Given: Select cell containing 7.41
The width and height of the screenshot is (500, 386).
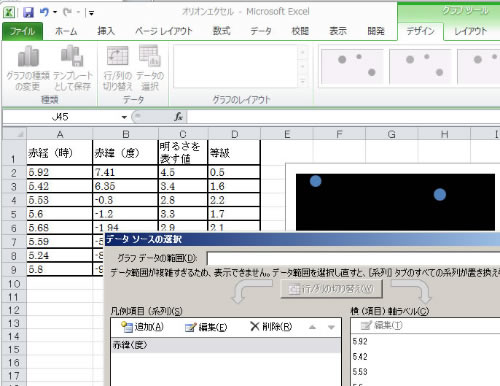Looking at the screenshot, I should (x=125, y=172).
